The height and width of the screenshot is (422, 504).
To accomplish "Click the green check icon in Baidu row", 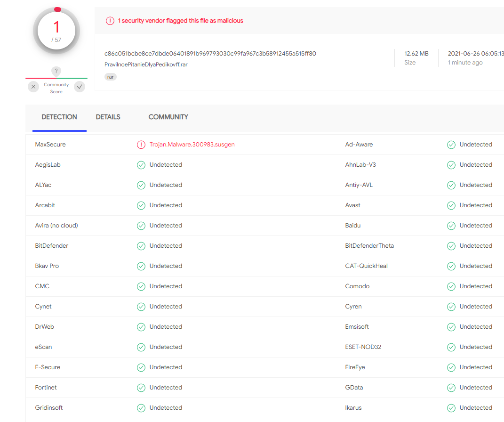I will (x=451, y=226).
